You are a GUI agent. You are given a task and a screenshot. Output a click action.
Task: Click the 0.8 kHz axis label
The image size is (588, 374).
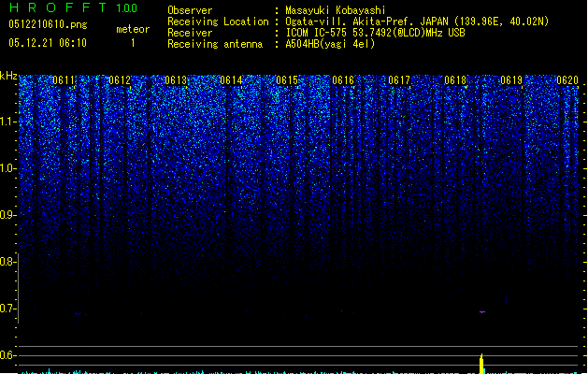[7, 262]
